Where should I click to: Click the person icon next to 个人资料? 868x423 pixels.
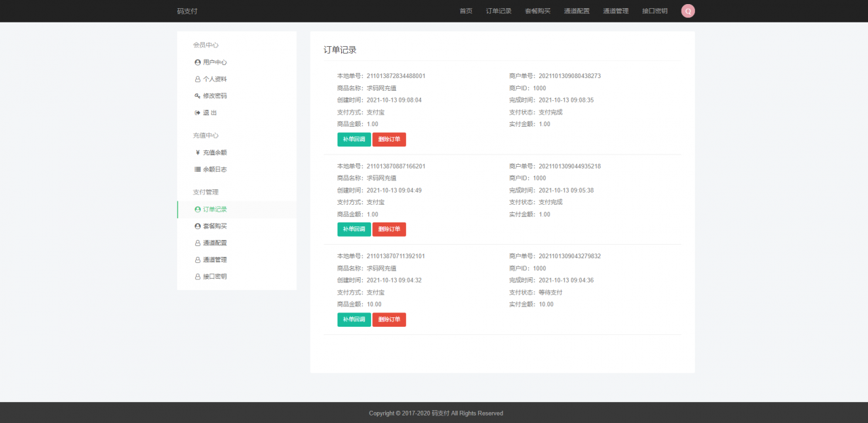click(x=197, y=79)
